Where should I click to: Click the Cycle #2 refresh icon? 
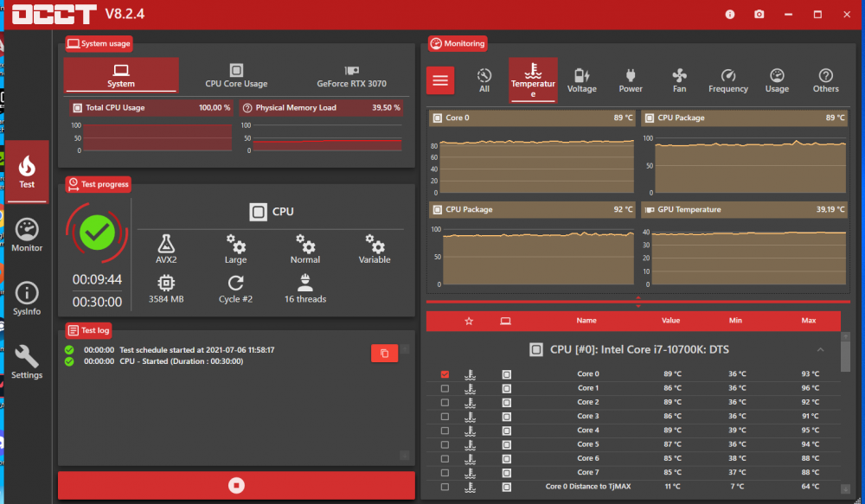(235, 283)
